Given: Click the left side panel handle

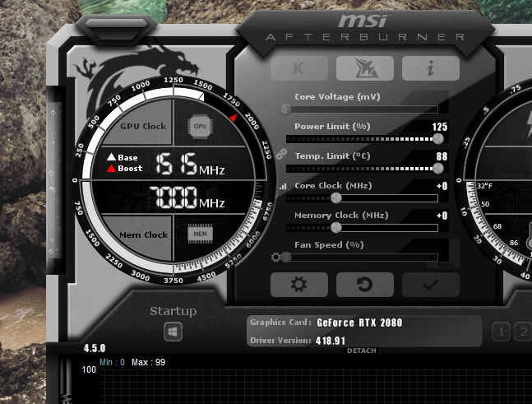Looking at the screenshot, I should [54, 179].
